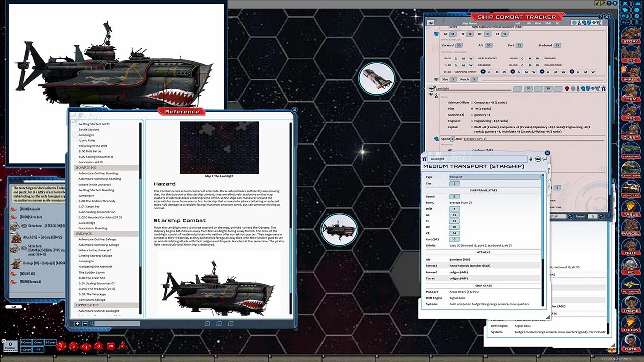Viewport: 644px width, 362px height.
Task: Select the red d6 die
Action: pos(111,346)
